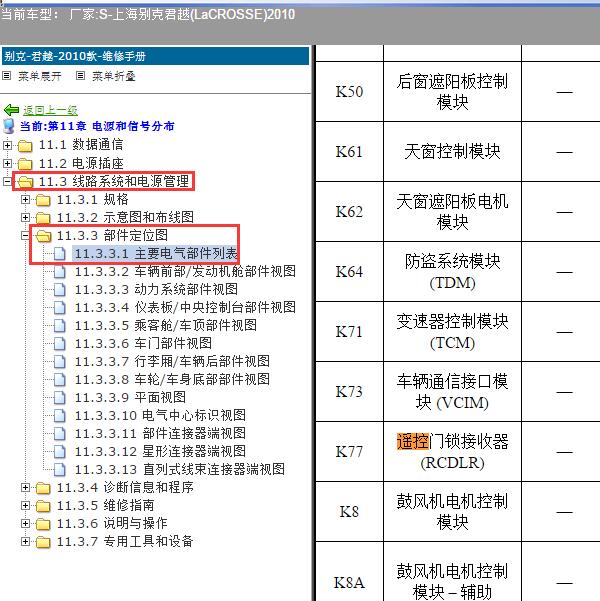The height and width of the screenshot is (601, 600).
Task: Click folder icon of 11.3.7 专用工具和设备
Action: [x=43, y=542]
